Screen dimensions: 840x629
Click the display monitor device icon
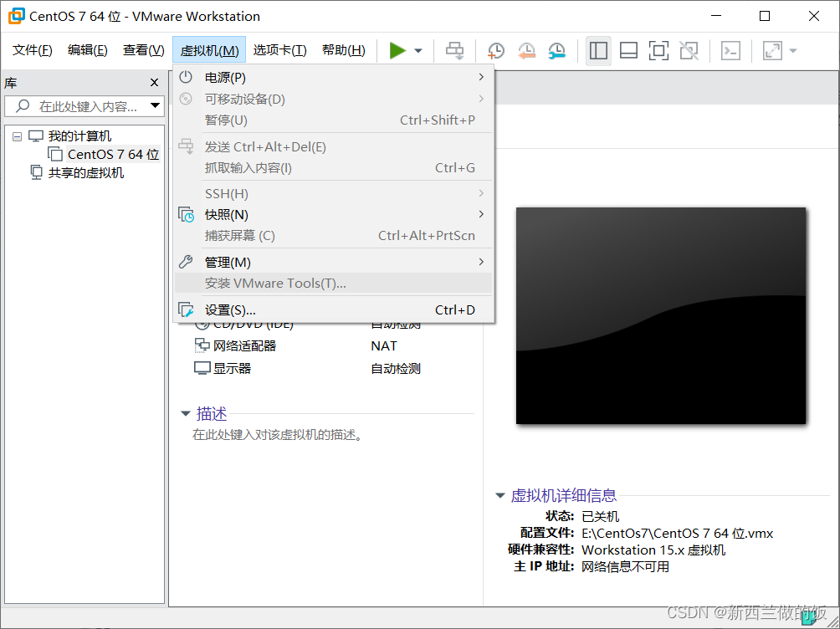[202, 369]
